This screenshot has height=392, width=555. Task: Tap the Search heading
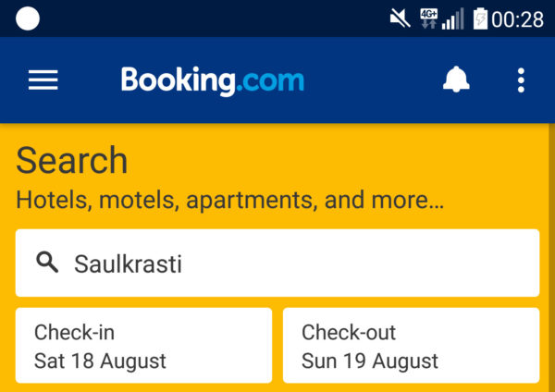click(x=72, y=161)
